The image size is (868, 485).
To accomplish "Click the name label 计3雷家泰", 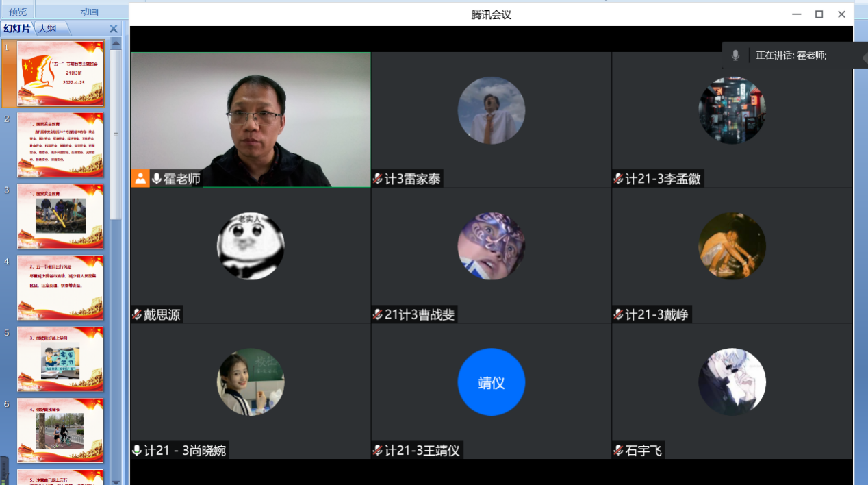I will 413,179.
